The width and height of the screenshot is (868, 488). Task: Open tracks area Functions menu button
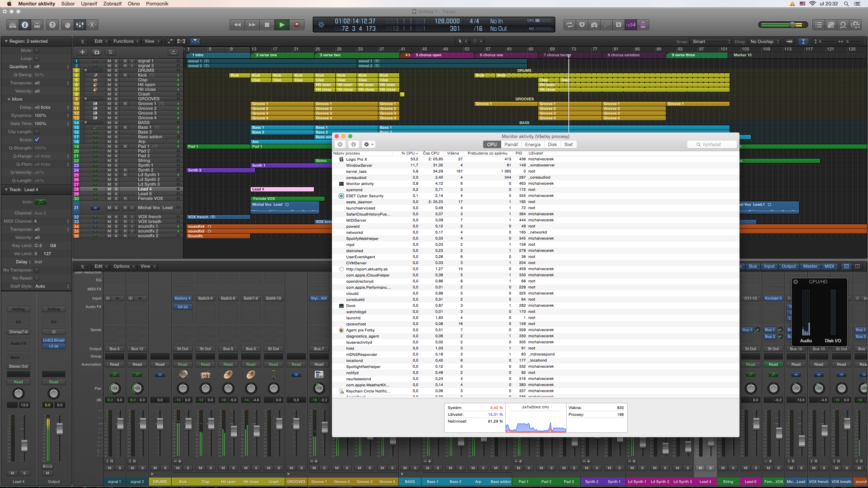pyautogui.click(x=126, y=41)
